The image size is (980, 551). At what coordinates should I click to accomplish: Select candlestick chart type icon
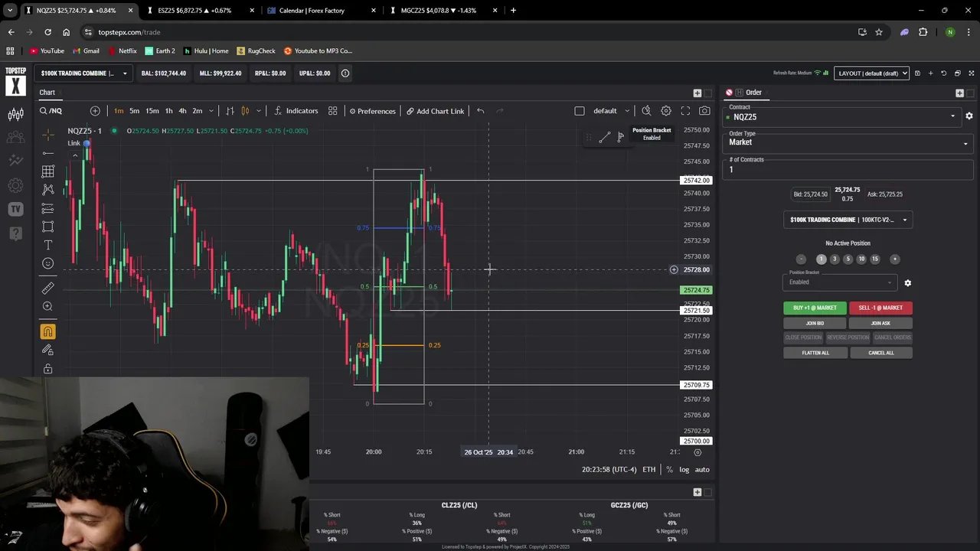246,111
